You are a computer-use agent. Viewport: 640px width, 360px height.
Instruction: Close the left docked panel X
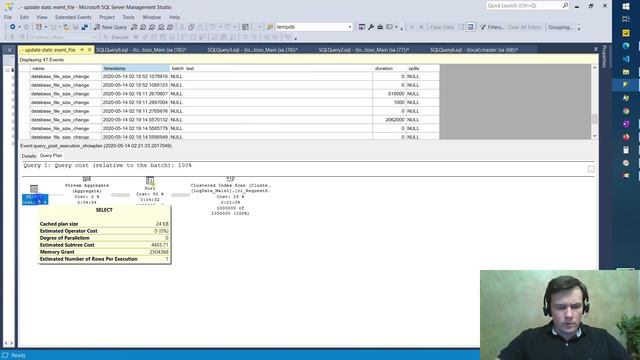pyautogui.click(x=9, y=50)
